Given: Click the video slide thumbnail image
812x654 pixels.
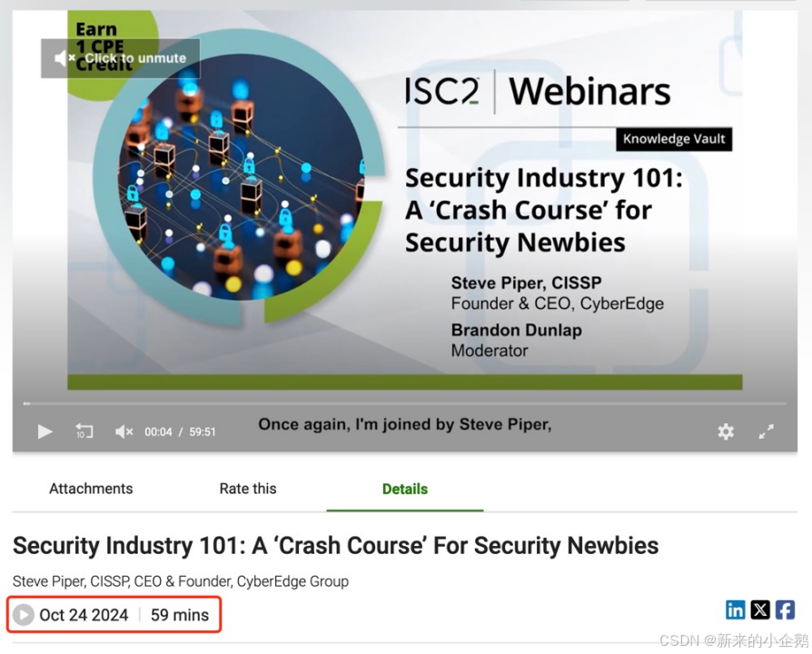Looking at the screenshot, I should (x=405, y=201).
